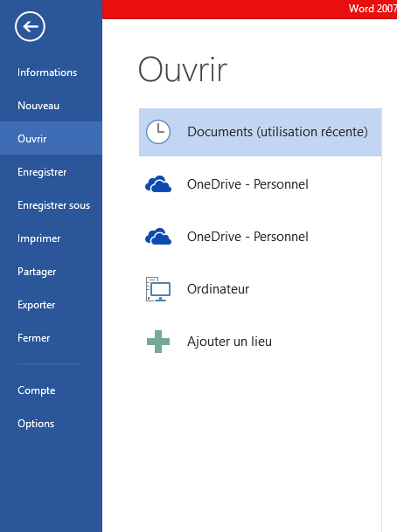This screenshot has height=532, width=397.
Task: Select Ouvrir in the sidebar
Action: tap(51, 138)
